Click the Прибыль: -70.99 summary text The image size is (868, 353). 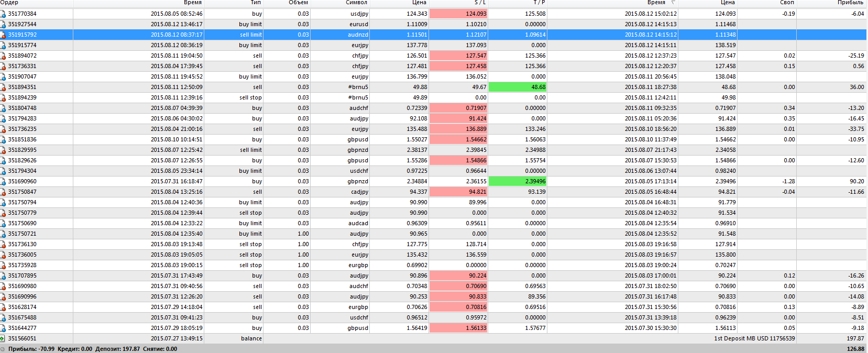pos(31,349)
